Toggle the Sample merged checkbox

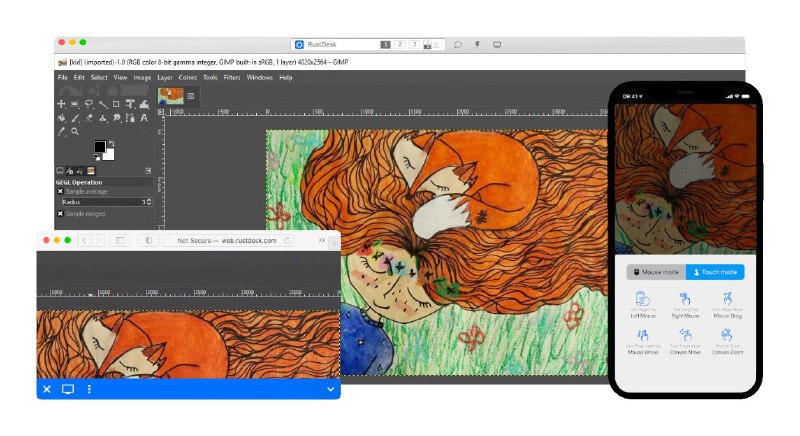tap(60, 213)
